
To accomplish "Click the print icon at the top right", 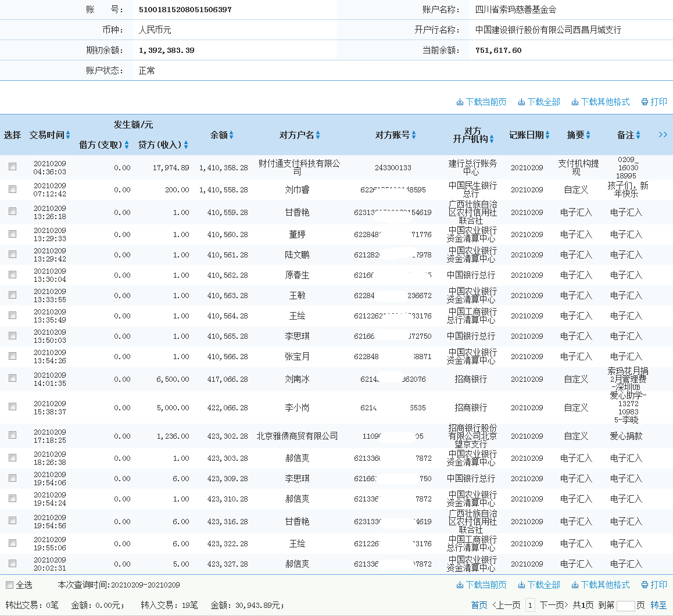I will point(644,102).
